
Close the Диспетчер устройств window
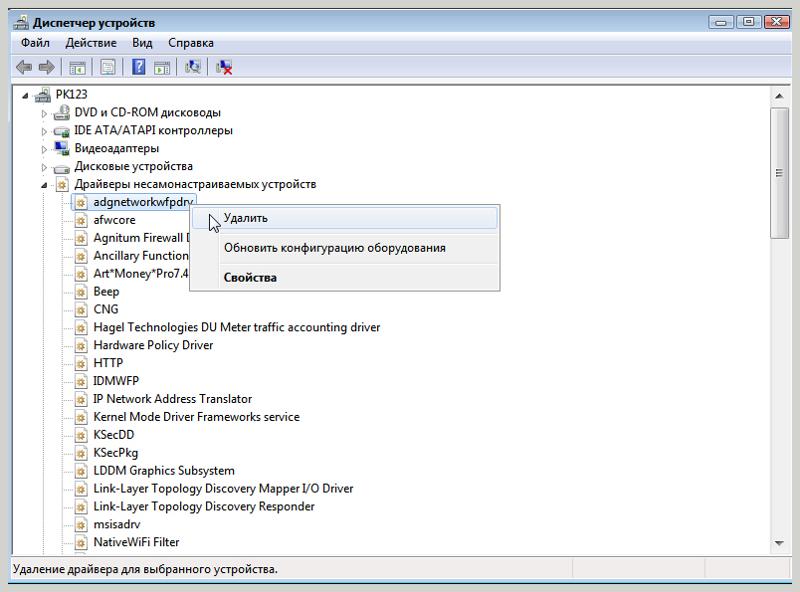coord(777,22)
